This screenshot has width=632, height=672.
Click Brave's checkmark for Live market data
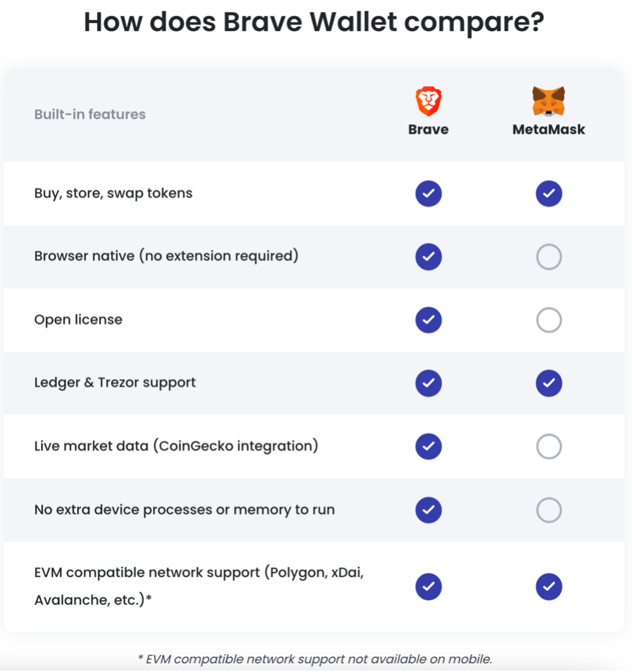(428, 446)
